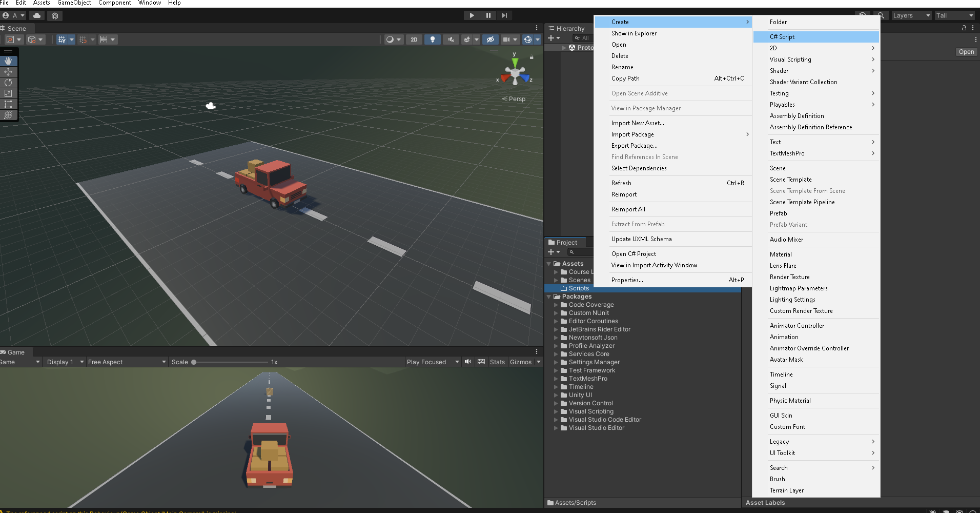Image resolution: width=980 pixels, height=513 pixels.
Task: Toggle scene audio mute button
Action: (x=451, y=40)
